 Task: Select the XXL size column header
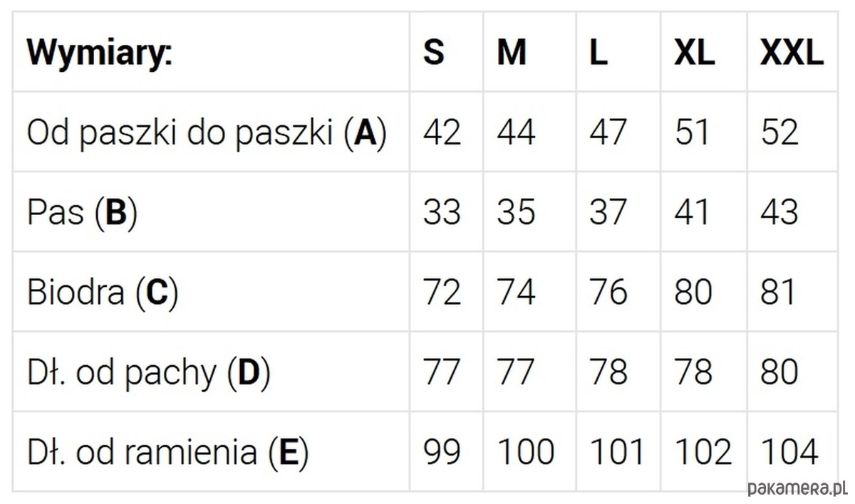792,52
